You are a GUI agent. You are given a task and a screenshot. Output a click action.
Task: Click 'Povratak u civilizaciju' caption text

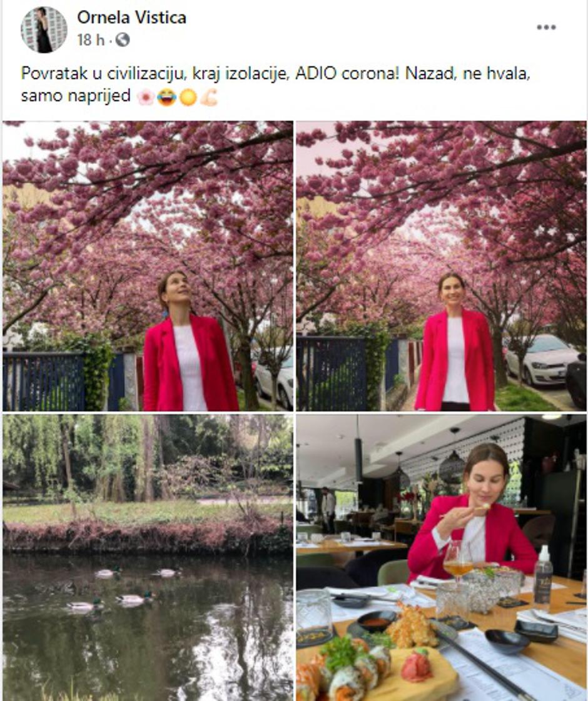[103, 74]
